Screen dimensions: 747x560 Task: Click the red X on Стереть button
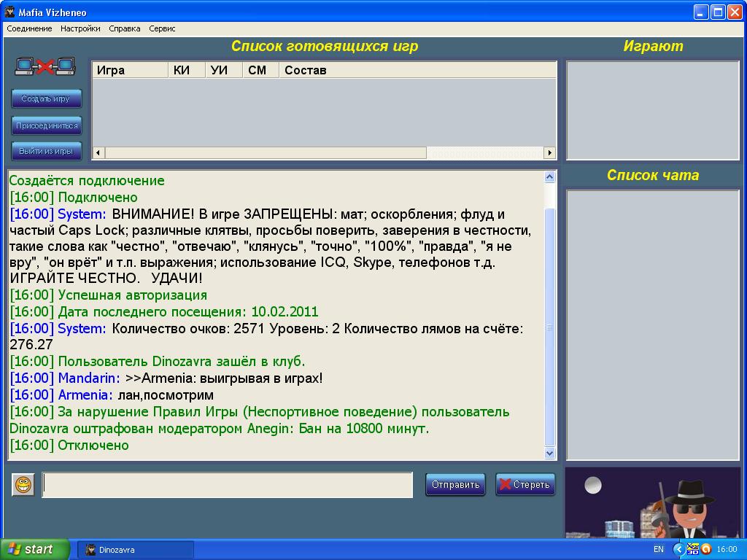coord(505,484)
